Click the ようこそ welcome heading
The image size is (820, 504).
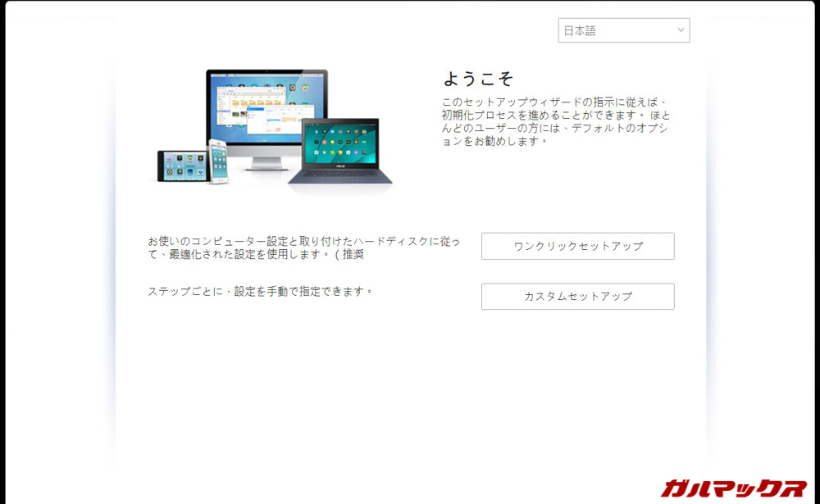pyautogui.click(x=478, y=79)
